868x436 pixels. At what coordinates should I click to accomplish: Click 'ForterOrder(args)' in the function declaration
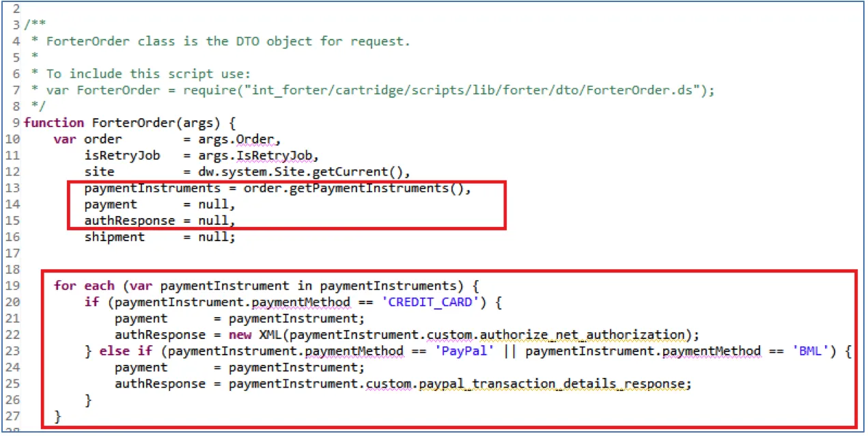[x=156, y=123]
